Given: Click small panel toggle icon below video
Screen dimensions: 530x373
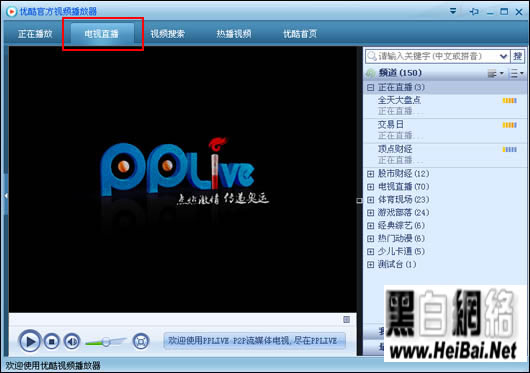Looking at the screenshot, I should [346, 319].
